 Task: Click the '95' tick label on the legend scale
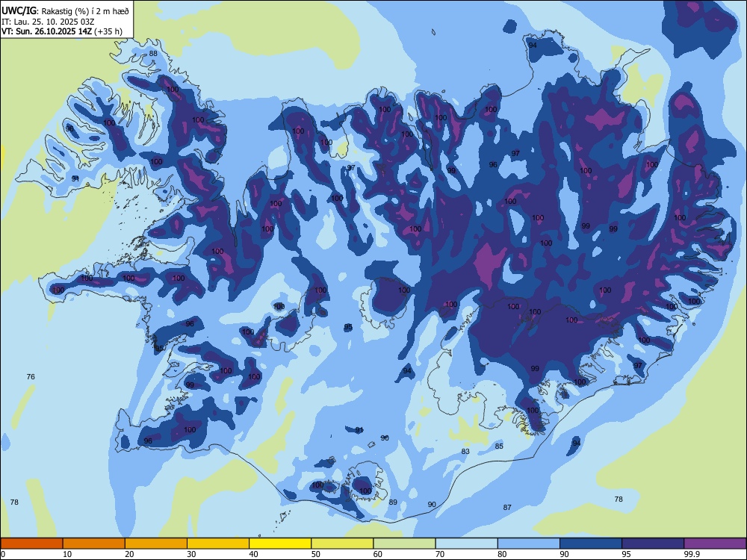point(626,554)
